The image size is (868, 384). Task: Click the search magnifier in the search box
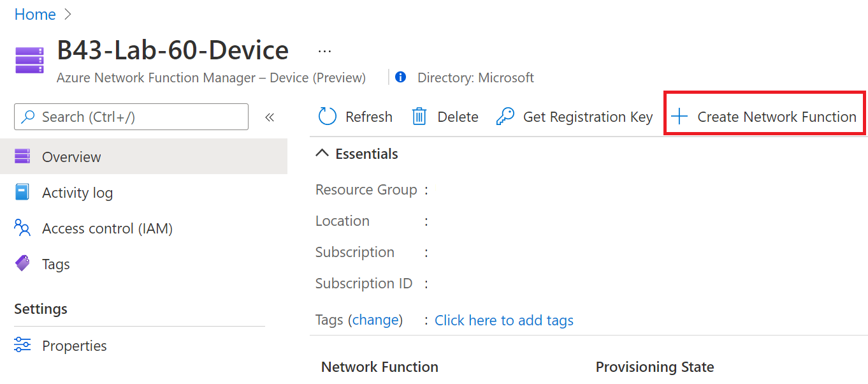(x=30, y=117)
